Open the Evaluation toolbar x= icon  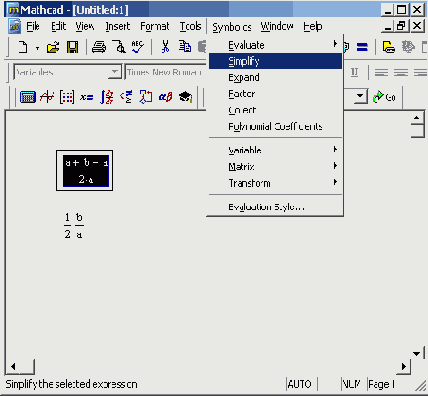(x=86, y=97)
